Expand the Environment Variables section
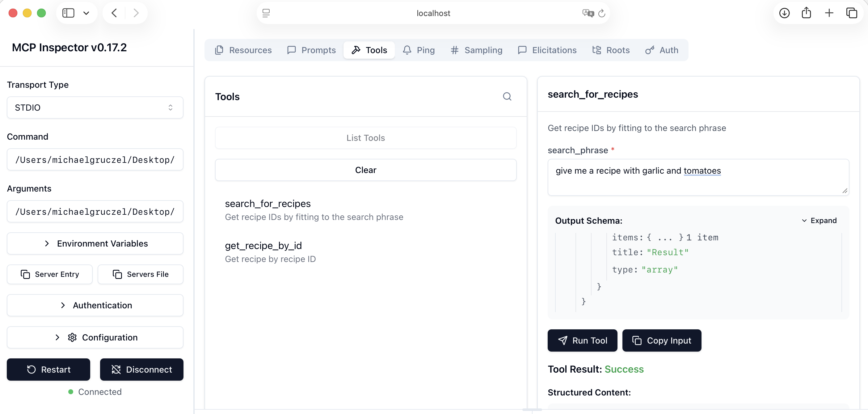Screen dimensions: 868x414 [95, 243]
